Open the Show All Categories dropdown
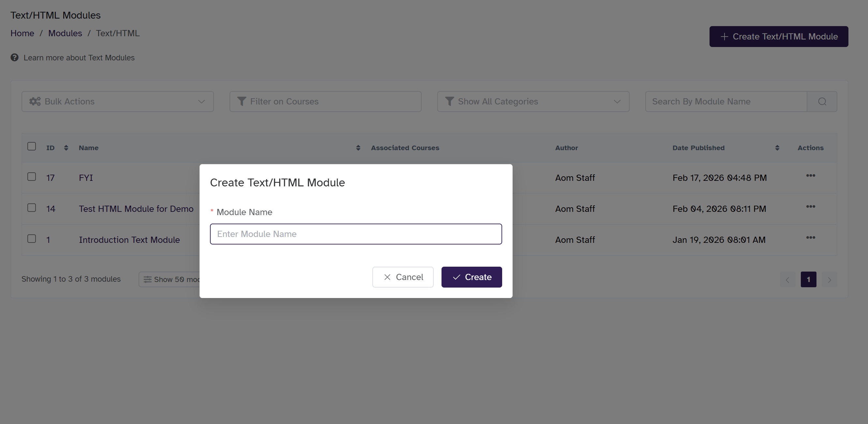Screen dimensions: 868x424 (x=533, y=102)
